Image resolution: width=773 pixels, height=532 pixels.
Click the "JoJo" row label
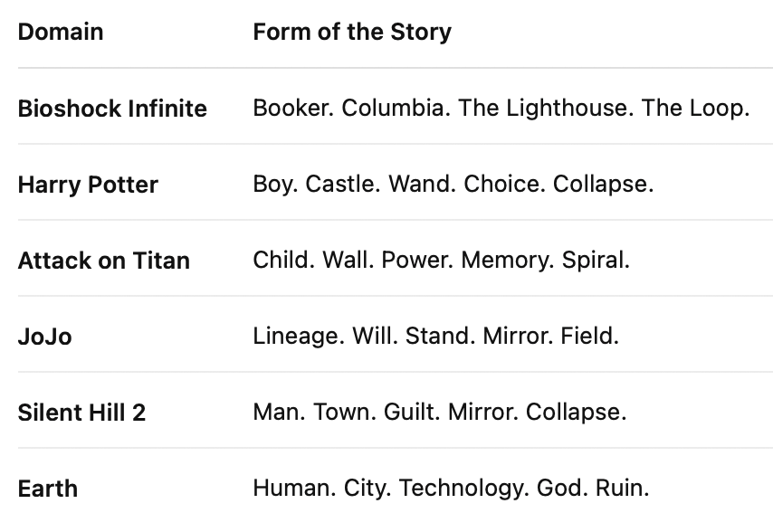pos(44,337)
